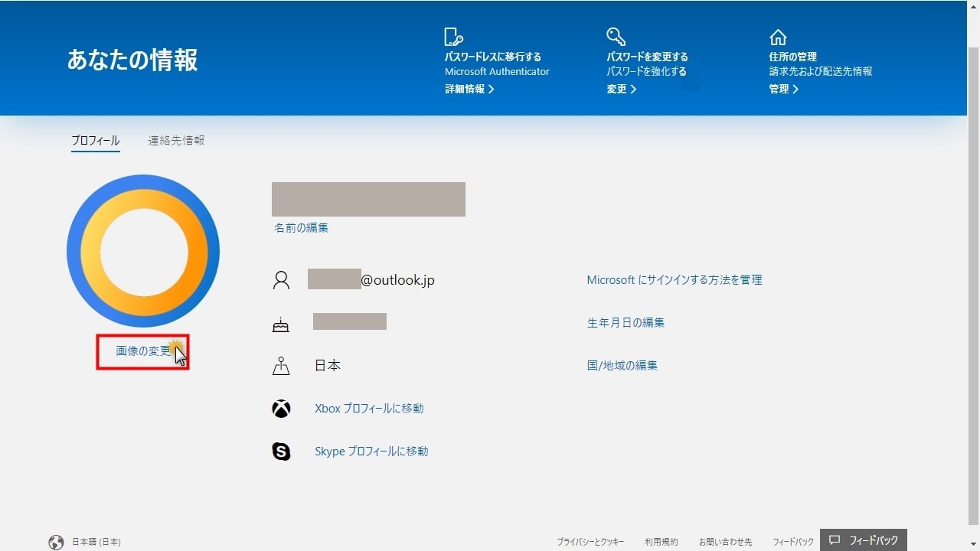The image size is (980, 551).
Task: Click the profile picture circle
Action: 143,251
